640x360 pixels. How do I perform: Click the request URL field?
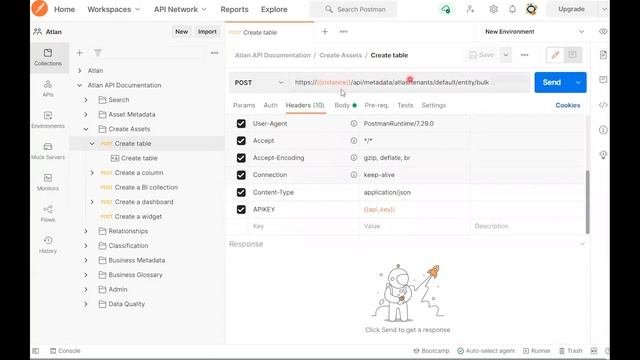409,82
